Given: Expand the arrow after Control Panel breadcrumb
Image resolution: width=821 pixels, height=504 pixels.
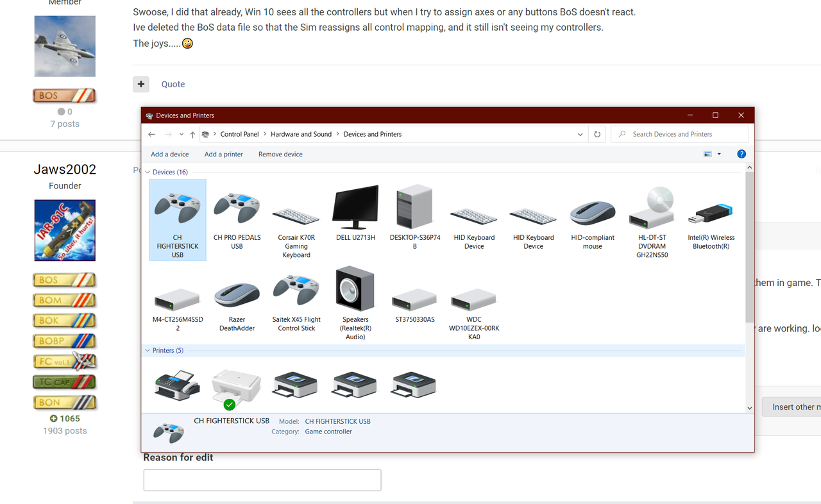Looking at the screenshot, I should coord(264,135).
